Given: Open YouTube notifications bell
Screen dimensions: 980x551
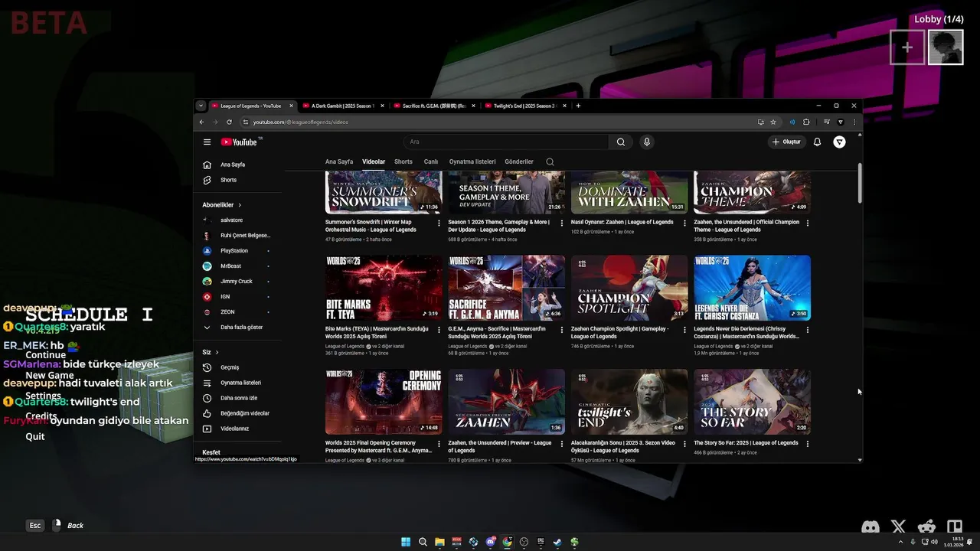Looking at the screenshot, I should pyautogui.click(x=817, y=142).
